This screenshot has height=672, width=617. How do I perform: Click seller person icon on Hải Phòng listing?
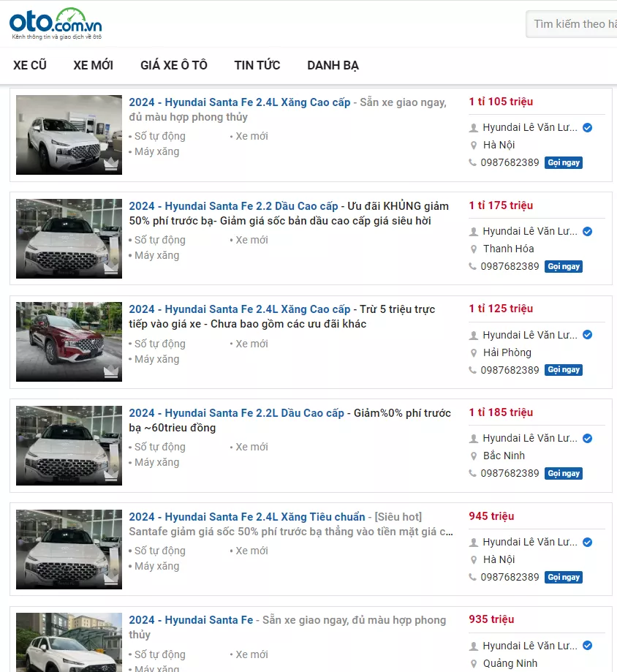point(474,335)
